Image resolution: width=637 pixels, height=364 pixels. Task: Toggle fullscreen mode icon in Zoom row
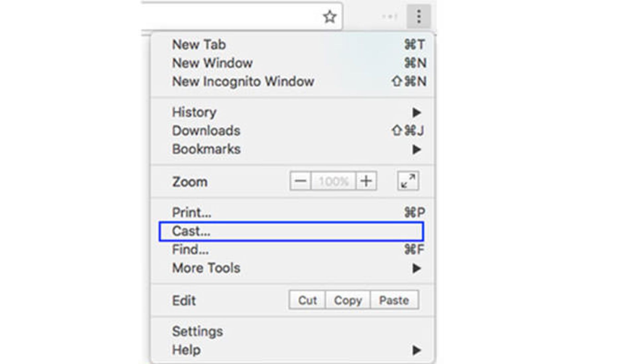[408, 181]
